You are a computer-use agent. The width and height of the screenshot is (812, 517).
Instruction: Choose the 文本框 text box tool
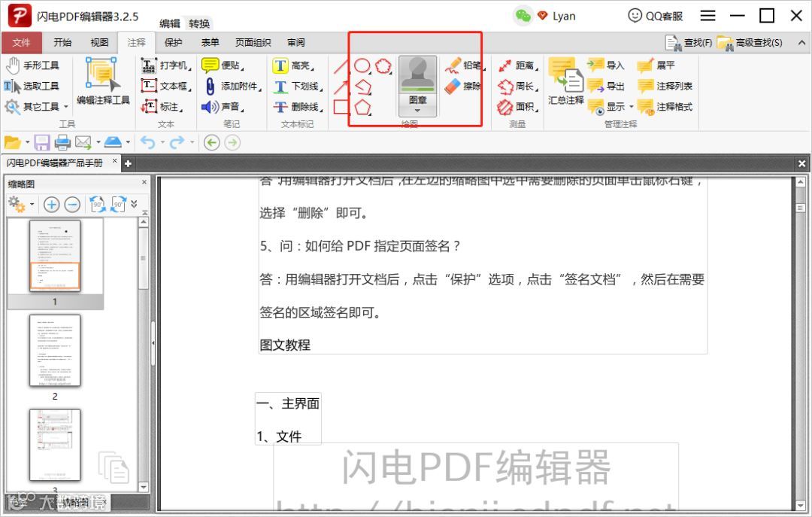(165, 86)
